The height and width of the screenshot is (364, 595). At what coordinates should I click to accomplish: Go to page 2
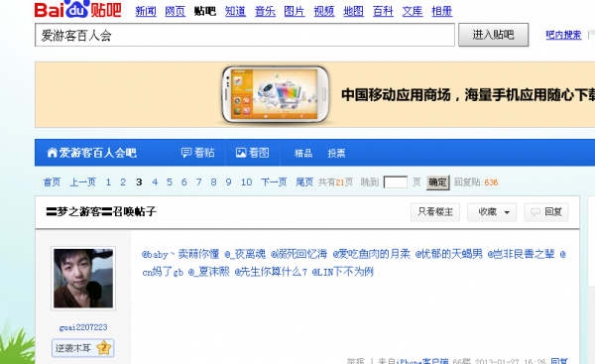(x=123, y=182)
